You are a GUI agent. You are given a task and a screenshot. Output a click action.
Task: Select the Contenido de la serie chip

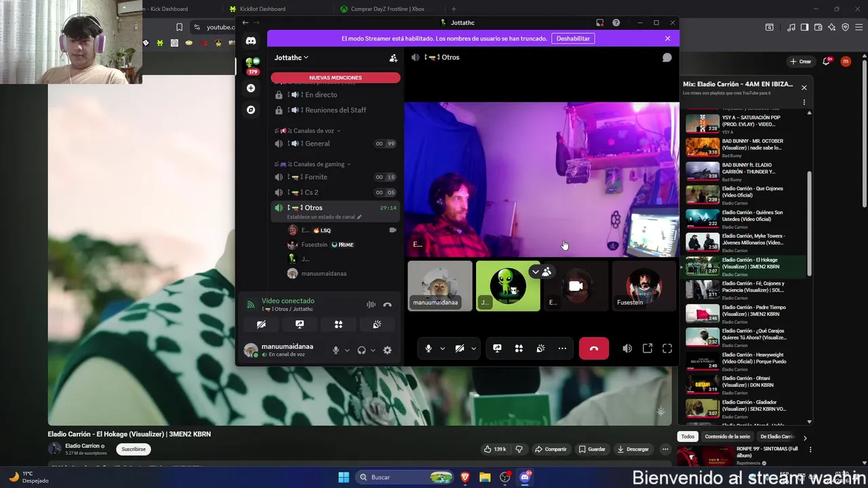point(727,436)
